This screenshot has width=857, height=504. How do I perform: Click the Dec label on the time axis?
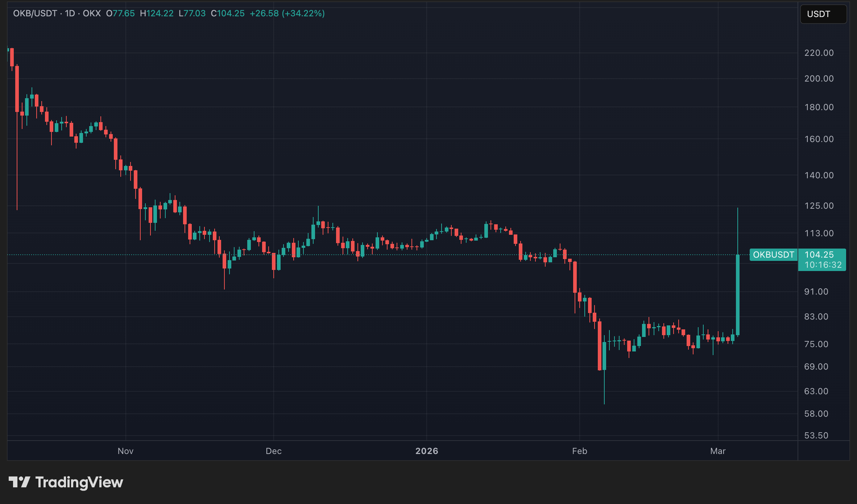273,451
